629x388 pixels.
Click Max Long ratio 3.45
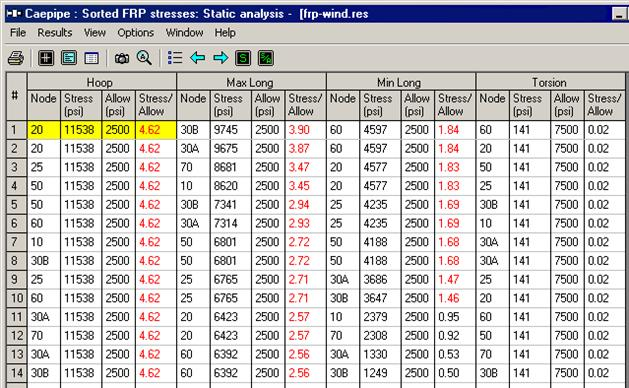point(299,186)
